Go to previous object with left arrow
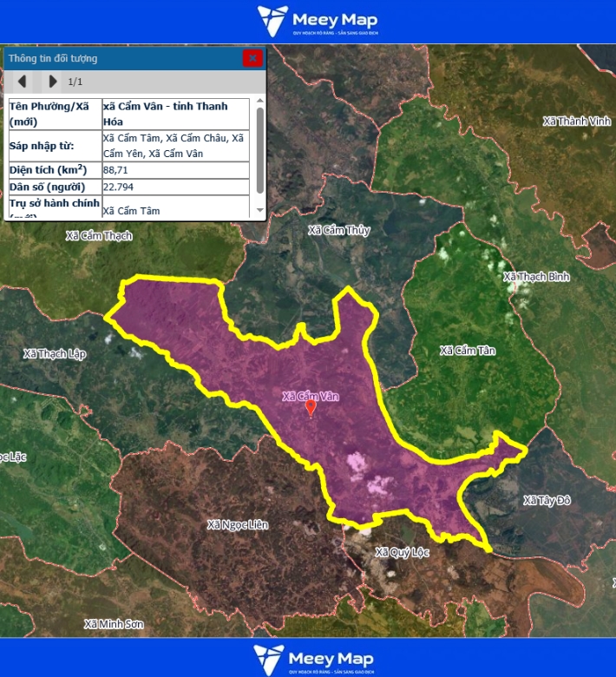 point(23,82)
